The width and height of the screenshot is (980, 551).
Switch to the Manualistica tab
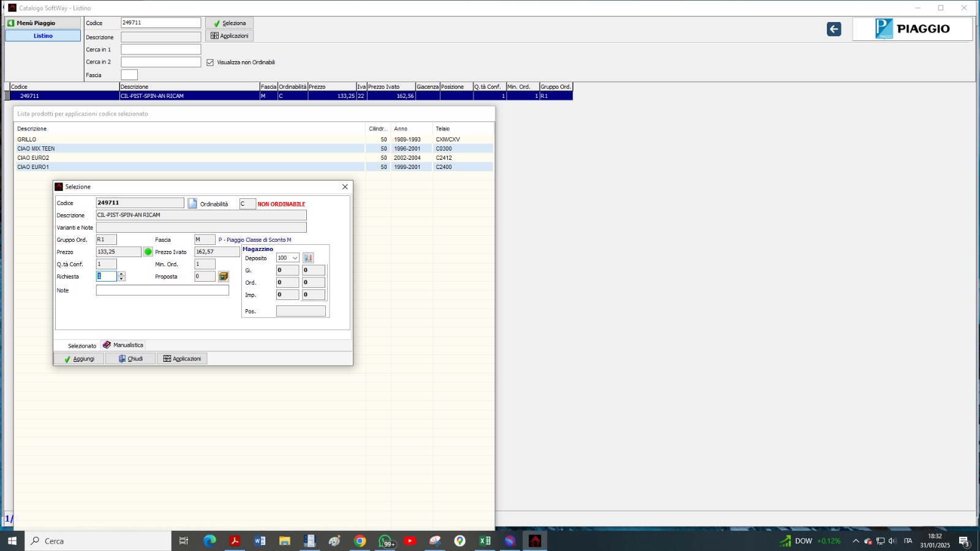[x=123, y=345]
